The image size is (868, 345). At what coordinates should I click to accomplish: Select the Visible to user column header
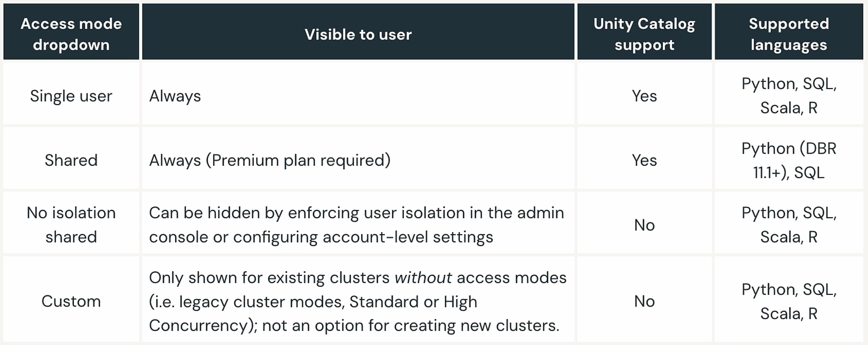coord(358,32)
